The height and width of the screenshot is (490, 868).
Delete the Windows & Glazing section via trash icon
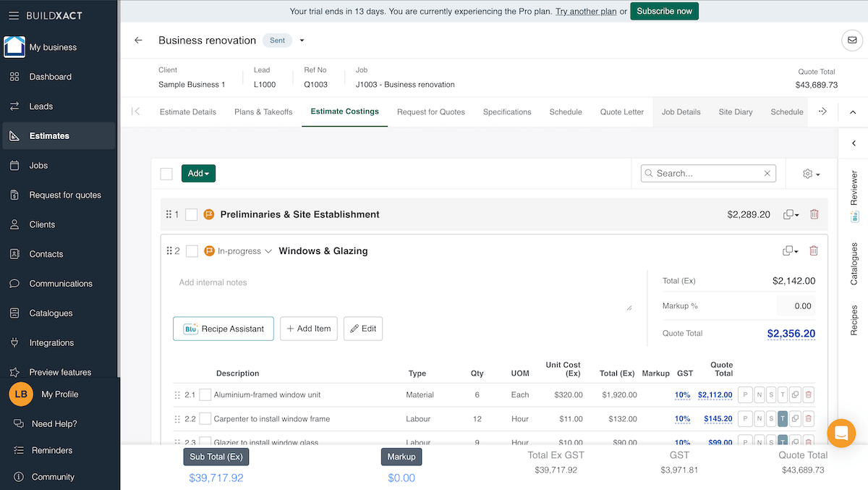pos(813,250)
